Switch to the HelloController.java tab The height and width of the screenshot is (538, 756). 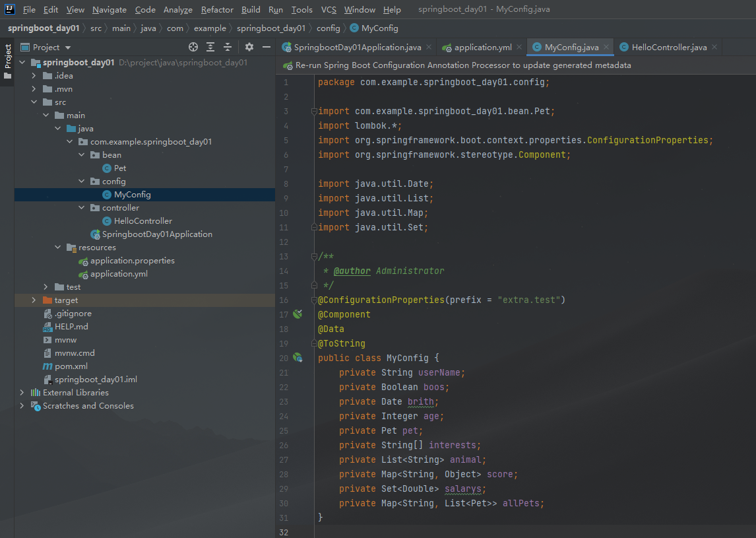tap(668, 47)
